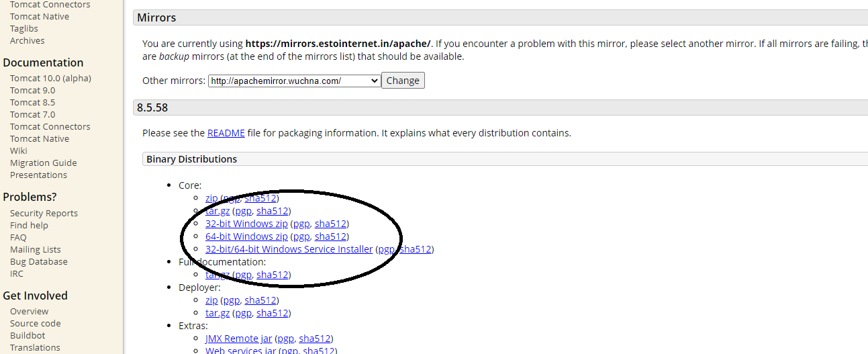Visit the Bug Database link
868x354 pixels.
coord(39,261)
